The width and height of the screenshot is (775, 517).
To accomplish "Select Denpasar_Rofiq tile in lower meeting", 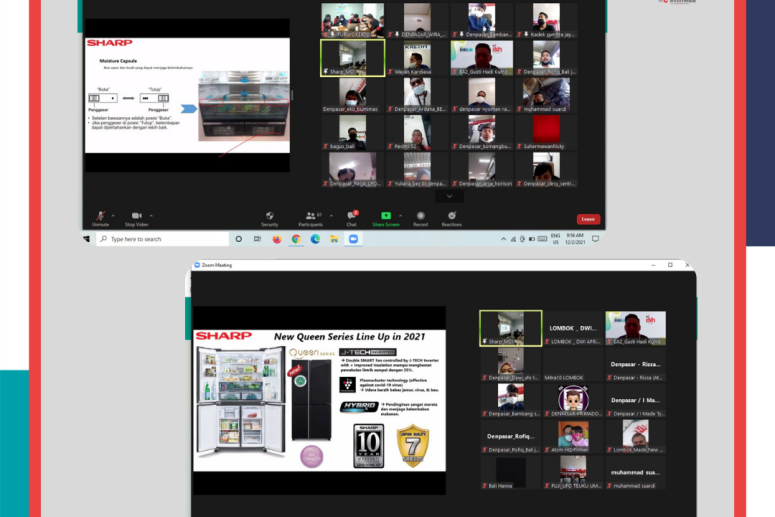I will pyautogui.click(x=511, y=436).
